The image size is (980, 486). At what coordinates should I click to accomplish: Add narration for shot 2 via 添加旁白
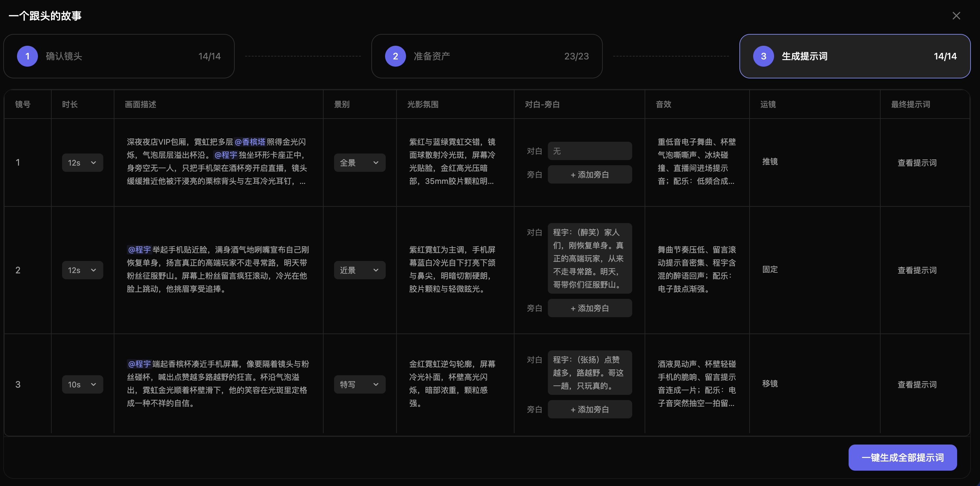[590, 308]
